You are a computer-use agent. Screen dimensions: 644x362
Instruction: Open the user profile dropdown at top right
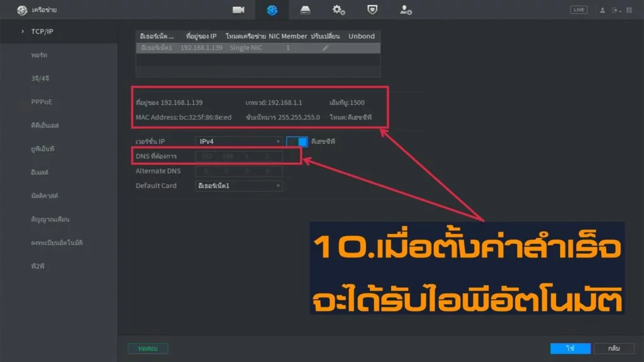click(602, 10)
